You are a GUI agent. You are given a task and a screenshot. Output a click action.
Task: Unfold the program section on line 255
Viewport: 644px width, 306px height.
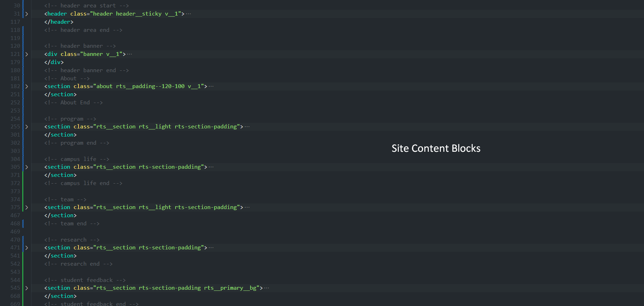tap(26, 127)
